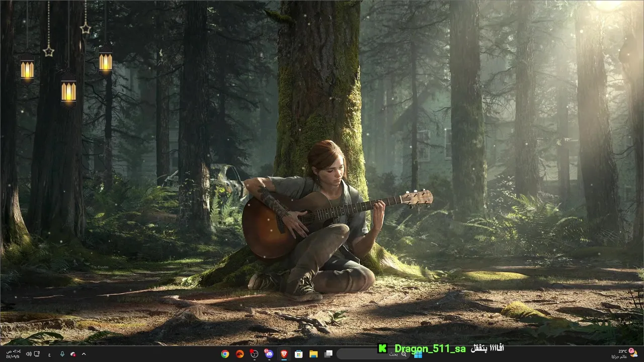Open the weather widget showing 23°C
This screenshot has width=644, height=362.
[625, 354]
